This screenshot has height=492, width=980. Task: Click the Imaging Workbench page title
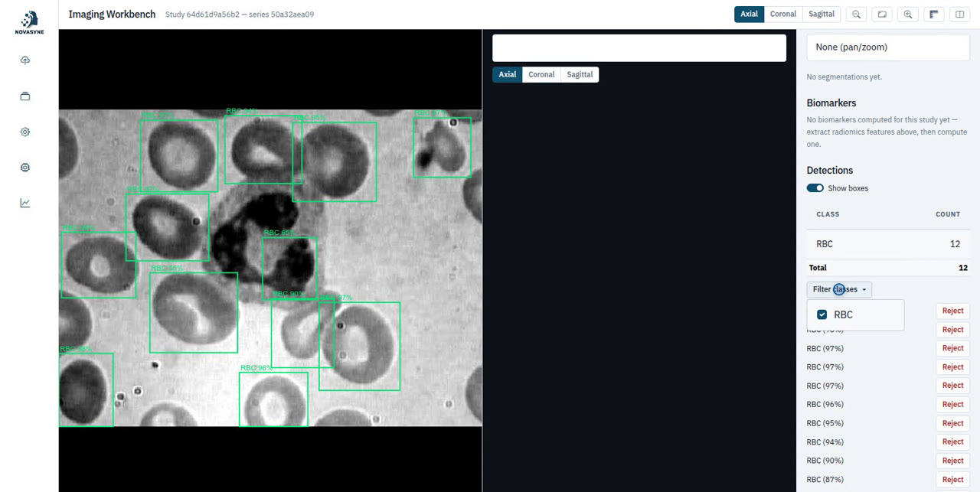click(x=112, y=15)
